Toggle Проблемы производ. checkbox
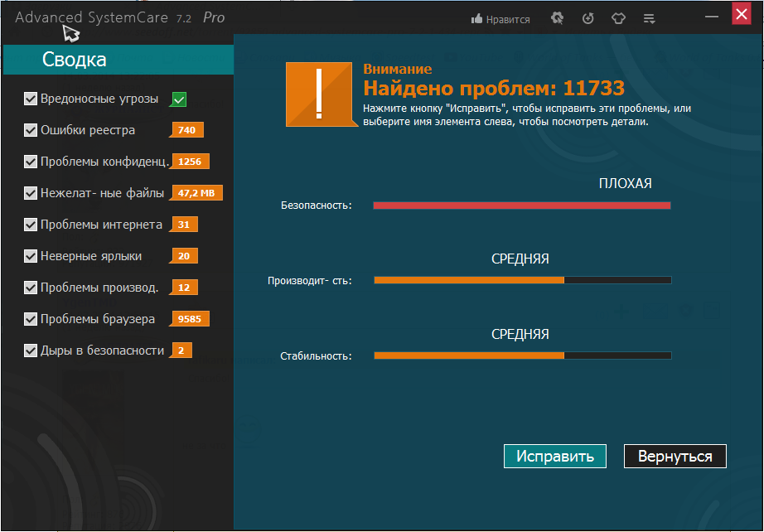The width and height of the screenshot is (764, 532). (30, 288)
